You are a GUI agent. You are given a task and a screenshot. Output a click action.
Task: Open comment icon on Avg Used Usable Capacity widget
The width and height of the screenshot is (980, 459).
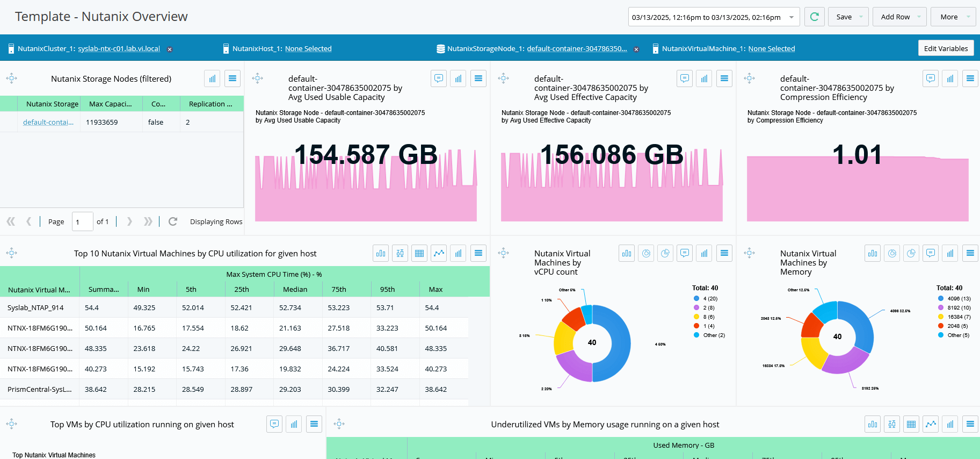[x=439, y=78]
